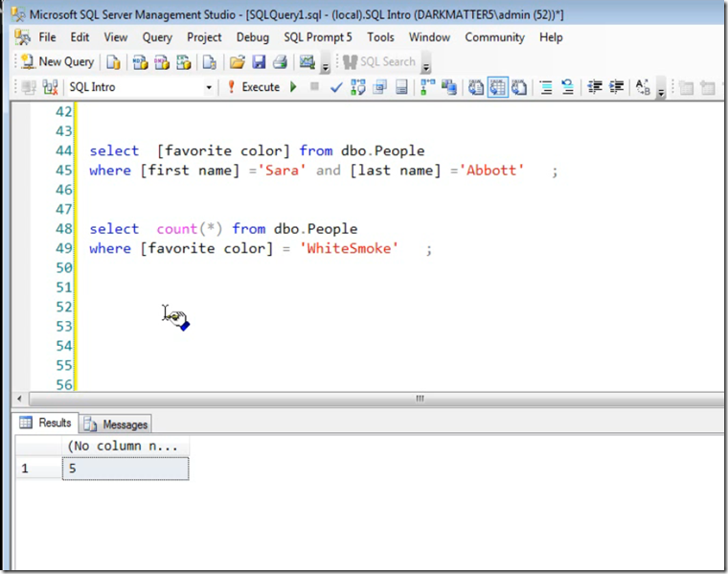Open an Analysis Services XMLA Query
The image size is (728, 574).
pyautogui.click(x=184, y=61)
